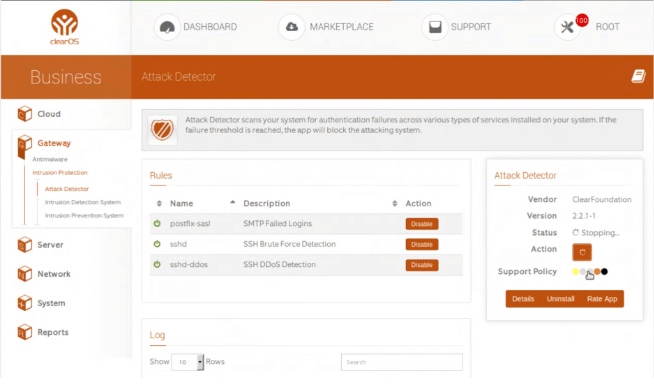Image resolution: width=654 pixels, height=387 pixels.
Task: Expand the Network sidebar category
Action: pos(54,274)
